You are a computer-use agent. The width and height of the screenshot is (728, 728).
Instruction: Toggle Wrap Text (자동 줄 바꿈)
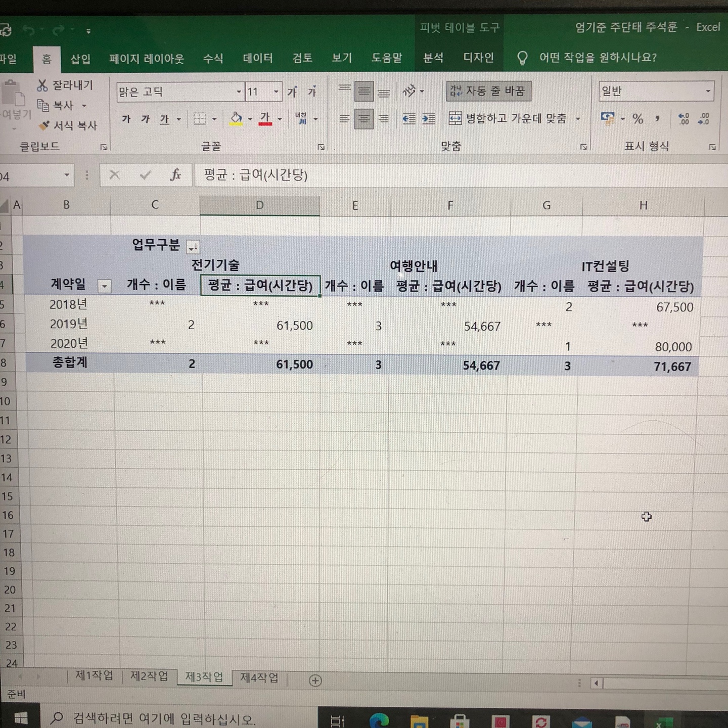point(488,91)
